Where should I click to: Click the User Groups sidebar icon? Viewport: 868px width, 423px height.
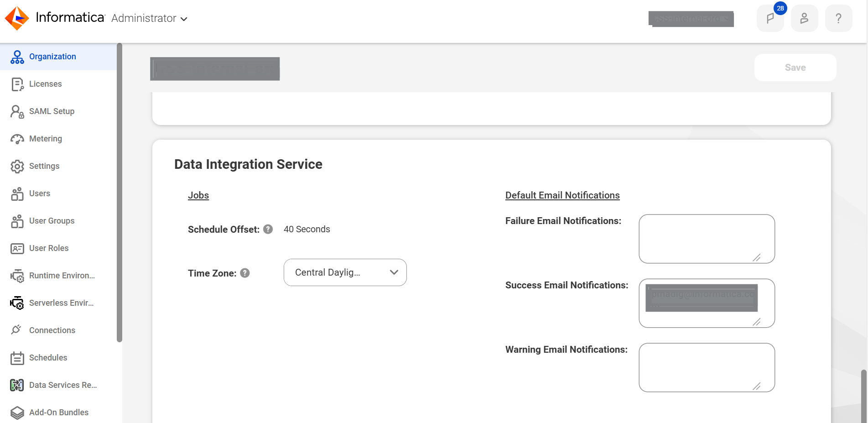17,221
